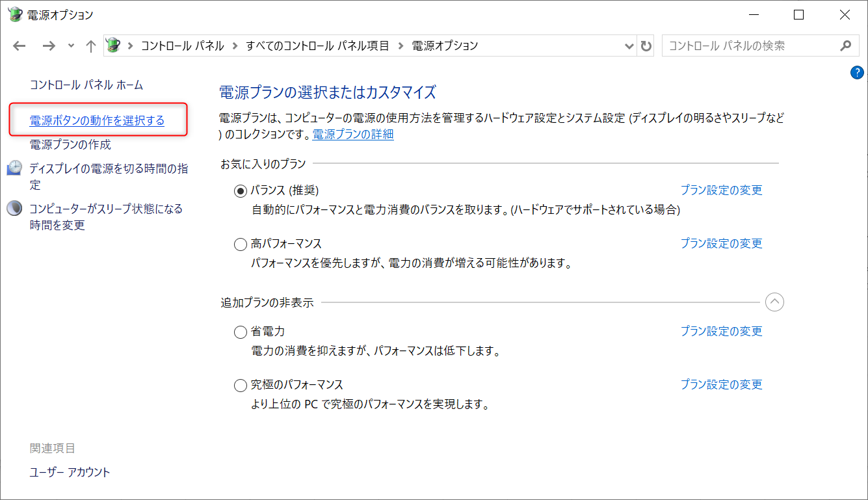Open 電源ボタンの動作を選択する link
This screenshot has width=868, height=500.
tap(97, 120)
